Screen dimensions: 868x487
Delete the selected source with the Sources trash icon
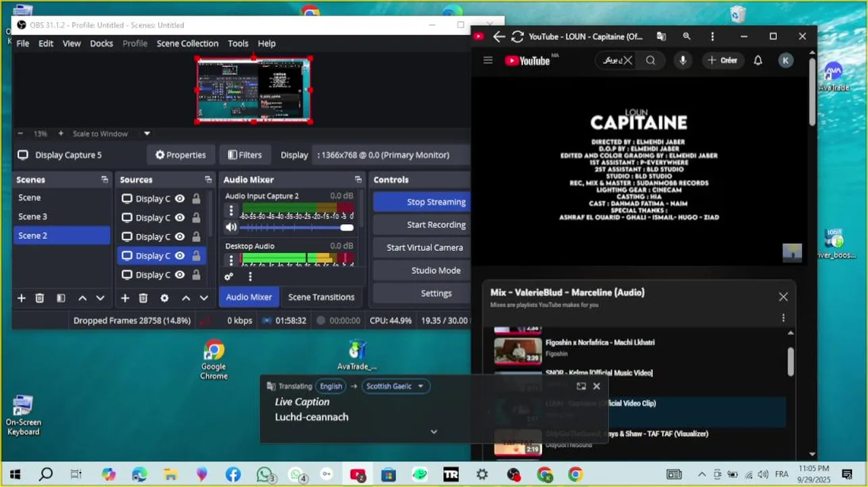coord(143,298)
